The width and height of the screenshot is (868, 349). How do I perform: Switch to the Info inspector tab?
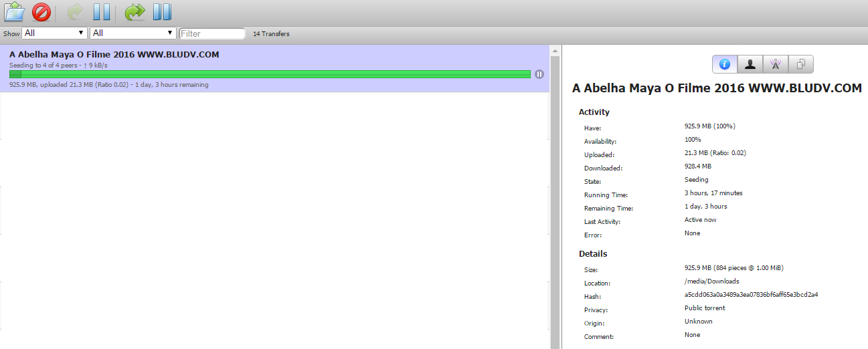[x=725, y=64]
